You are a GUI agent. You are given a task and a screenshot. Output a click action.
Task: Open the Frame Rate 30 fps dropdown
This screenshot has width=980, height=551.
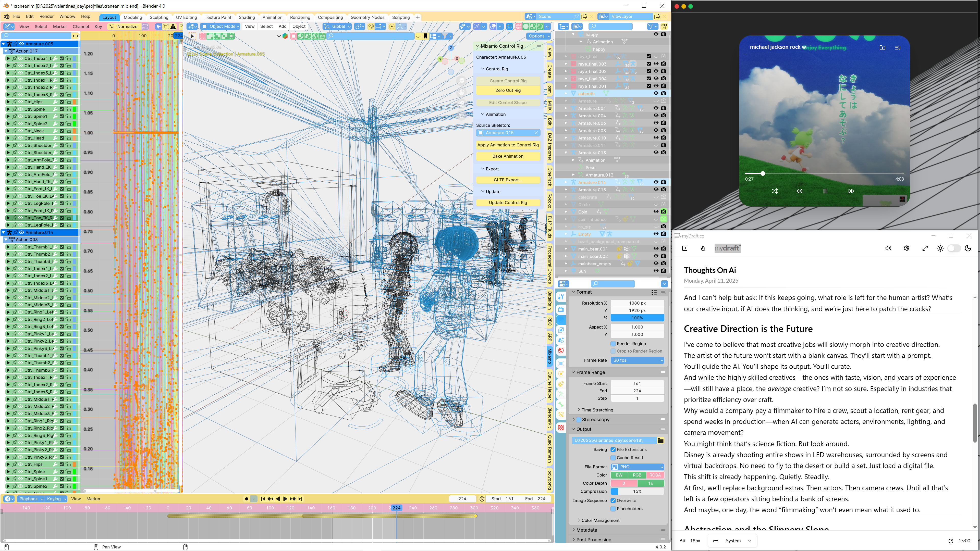click(637, 360)
